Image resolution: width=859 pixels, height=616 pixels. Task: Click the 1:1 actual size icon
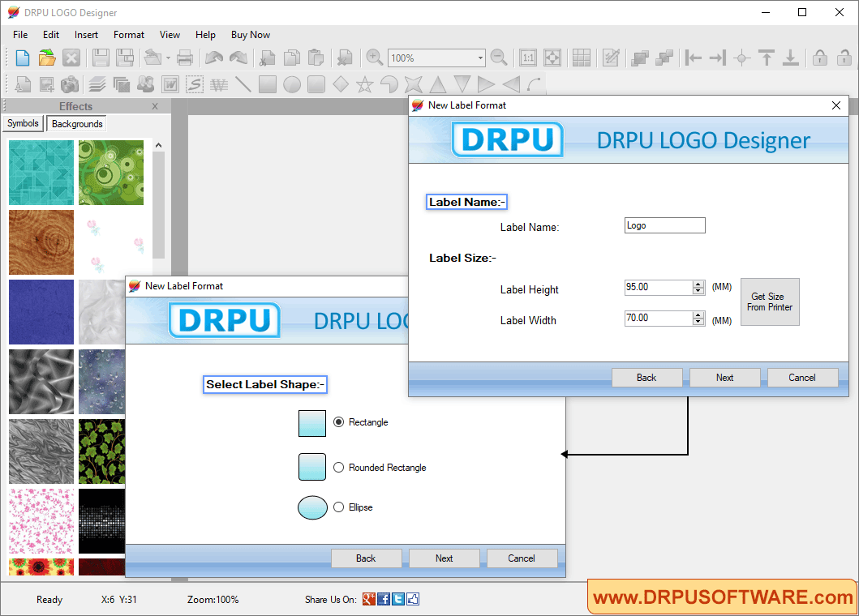click(528, 58)
